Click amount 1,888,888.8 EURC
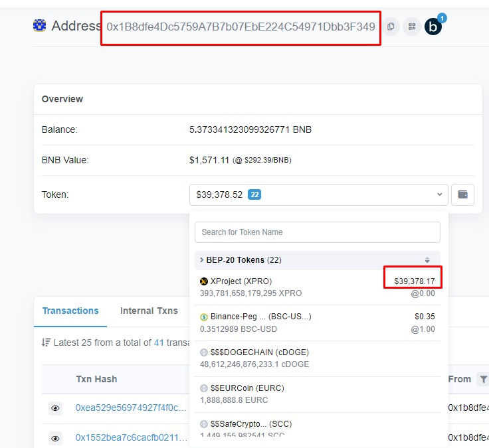 [x=234, y=400]
